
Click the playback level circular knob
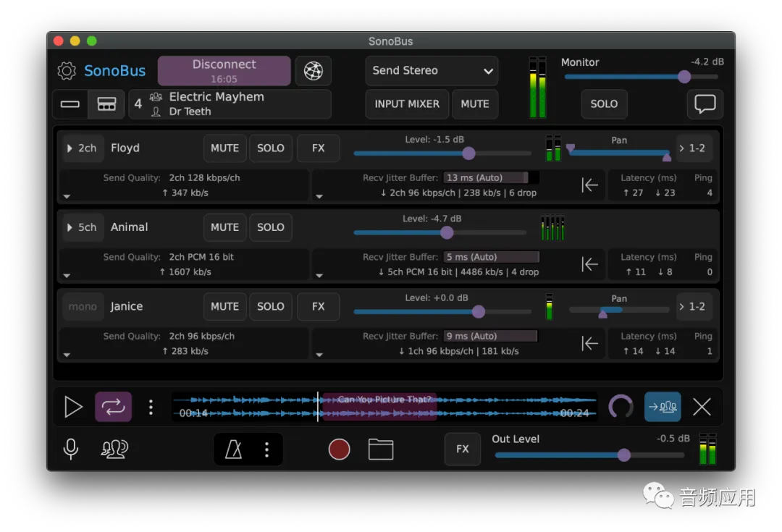(621, 407)
